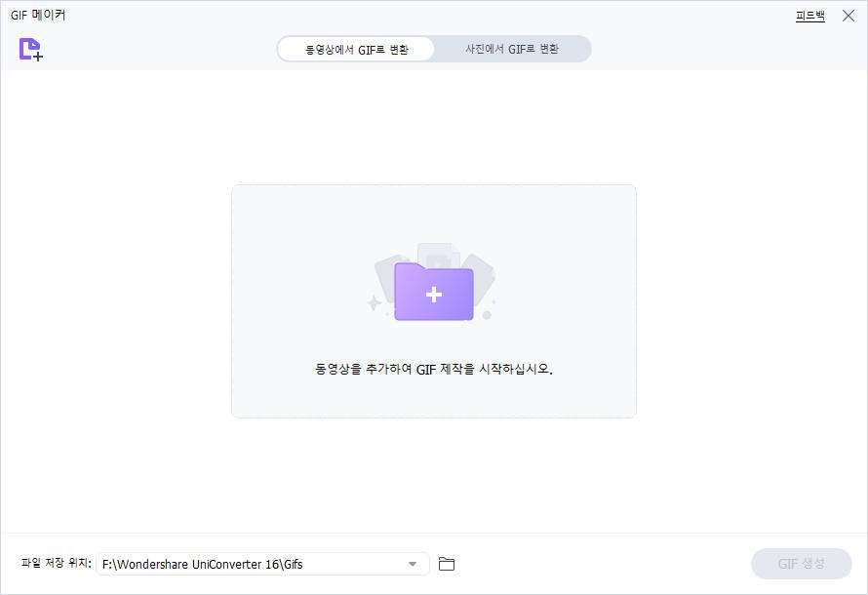
Task: Switch to 사진에서 GIF로 변환 tab
Action: pos(512,50)
